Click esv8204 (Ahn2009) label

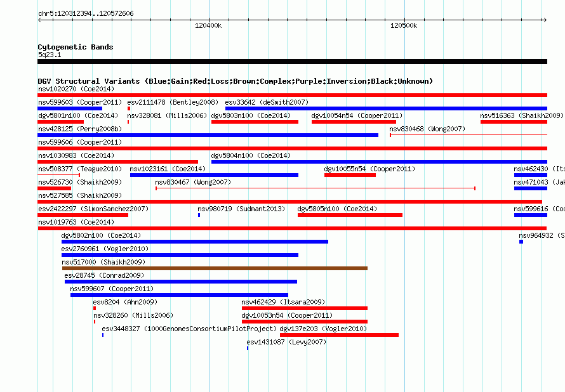click(x=125, y=302)
